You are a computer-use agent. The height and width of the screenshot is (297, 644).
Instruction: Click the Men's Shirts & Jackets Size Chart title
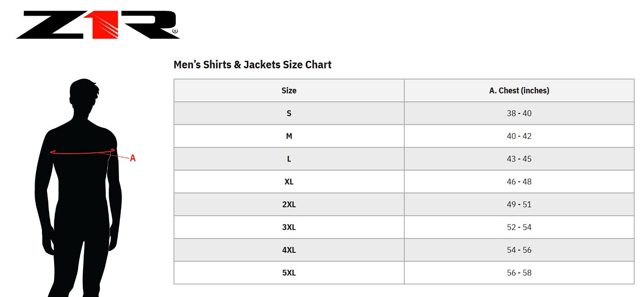252,65
